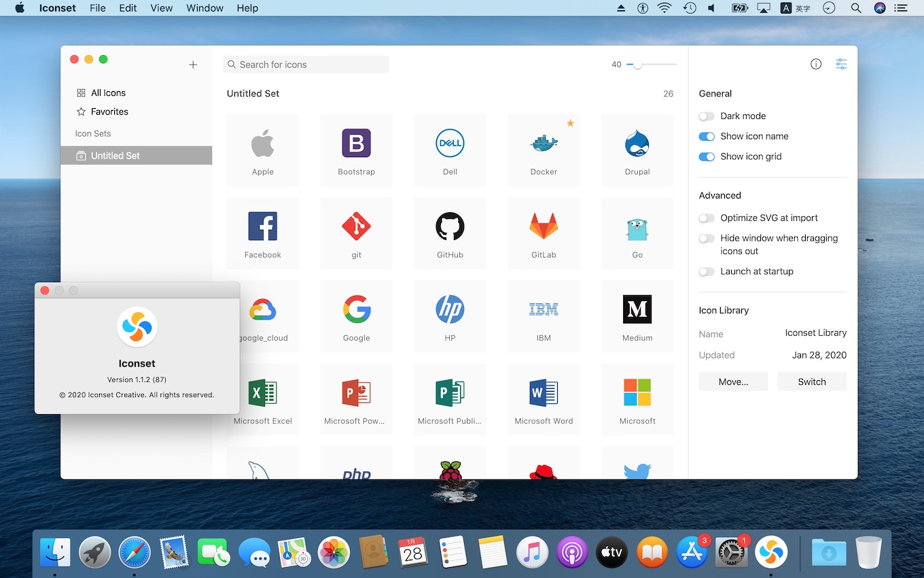Viewport: 924px width, 578px height.
Task: Close the About Iconset window
Action: [x=45, y=290]
